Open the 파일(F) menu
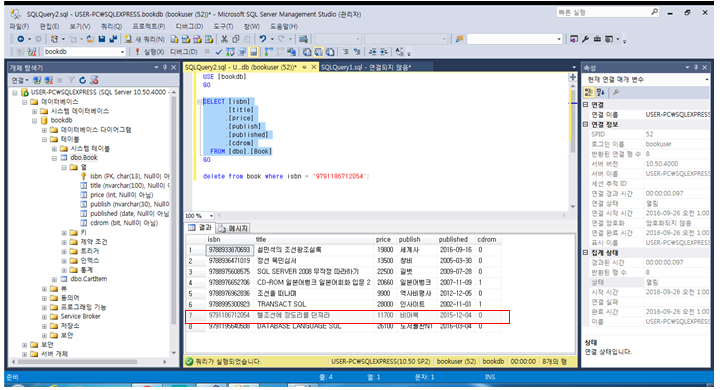This screenshot has width=720, height=390. point(19,26)
